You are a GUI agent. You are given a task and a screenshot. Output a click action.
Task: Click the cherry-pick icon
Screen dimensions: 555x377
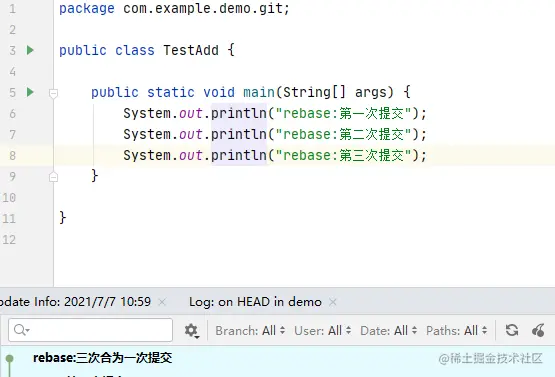[x=538, y=330]
